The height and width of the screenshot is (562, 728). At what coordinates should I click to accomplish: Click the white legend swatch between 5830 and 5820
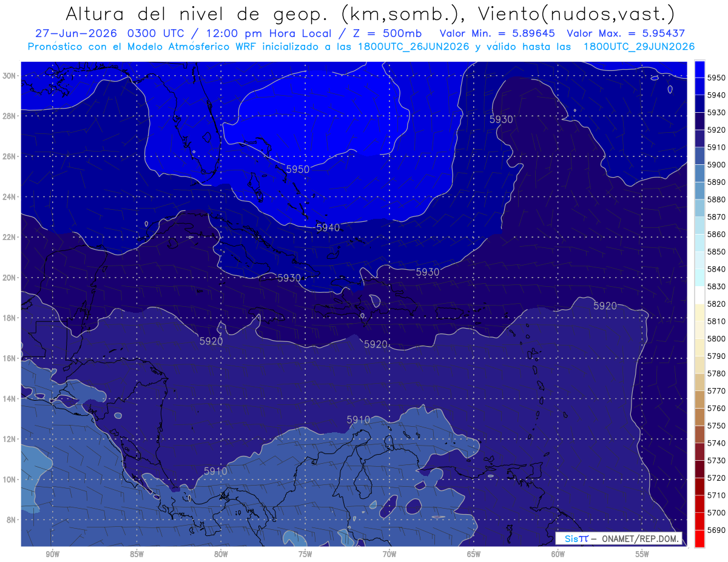699,295
